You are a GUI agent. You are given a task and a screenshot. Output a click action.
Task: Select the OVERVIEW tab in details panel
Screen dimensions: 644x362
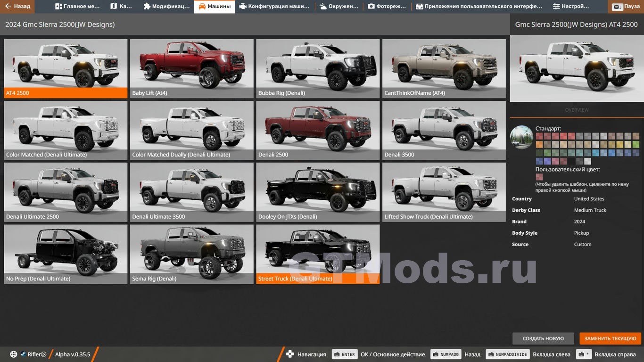pos(577,110)
